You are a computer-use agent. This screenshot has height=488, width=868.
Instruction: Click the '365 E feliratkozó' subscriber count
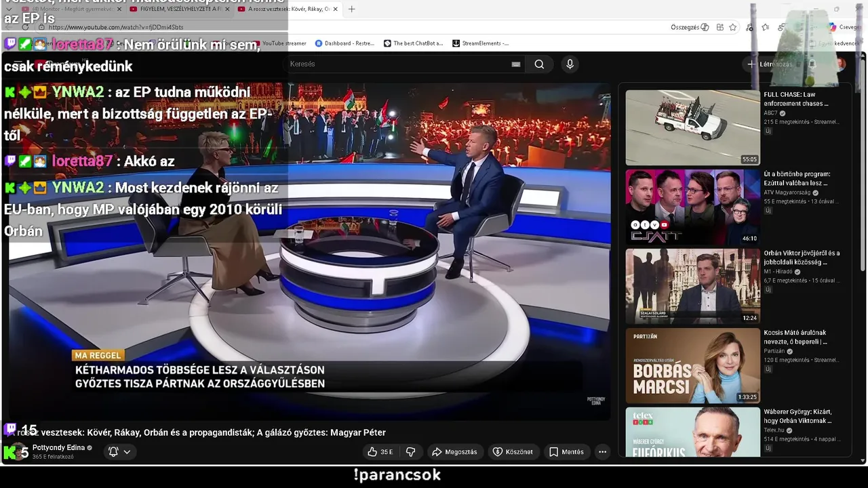point(53,457)
